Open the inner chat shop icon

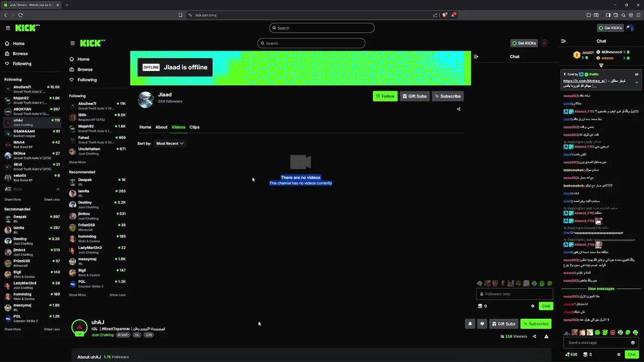(x=480, y=306)
